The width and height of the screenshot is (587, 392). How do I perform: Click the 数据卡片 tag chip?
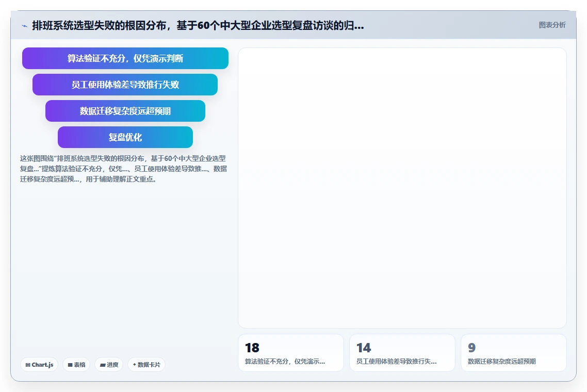pyautogui.click(x=146, y=365)
